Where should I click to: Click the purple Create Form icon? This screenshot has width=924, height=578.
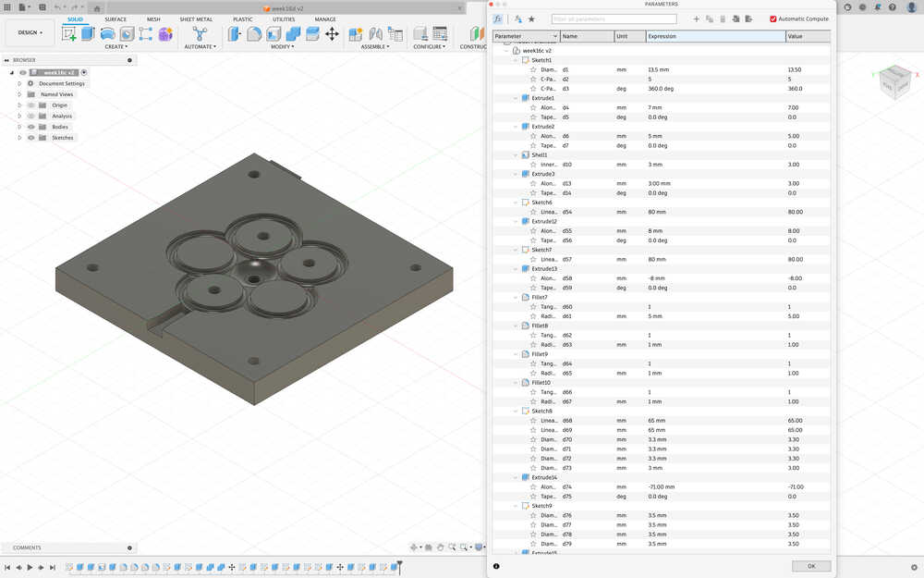(x=165, y=33)
